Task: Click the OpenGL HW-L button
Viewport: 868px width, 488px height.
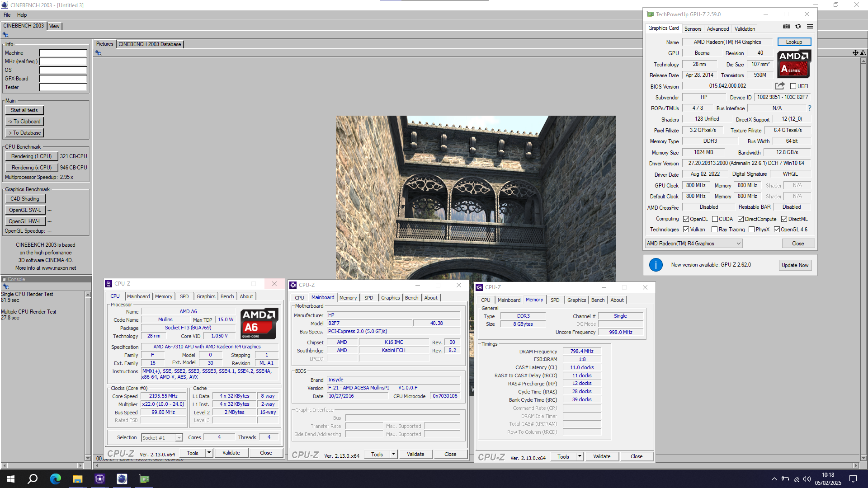Action: tap(25, 221)
